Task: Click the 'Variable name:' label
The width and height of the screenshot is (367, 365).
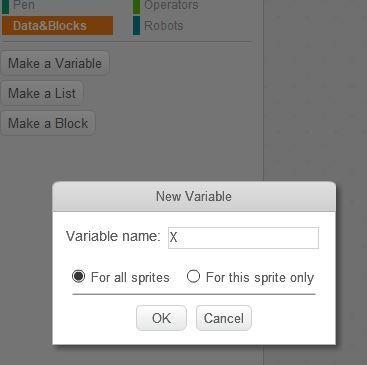Action: pyautogui.click(x=113, y=236)
